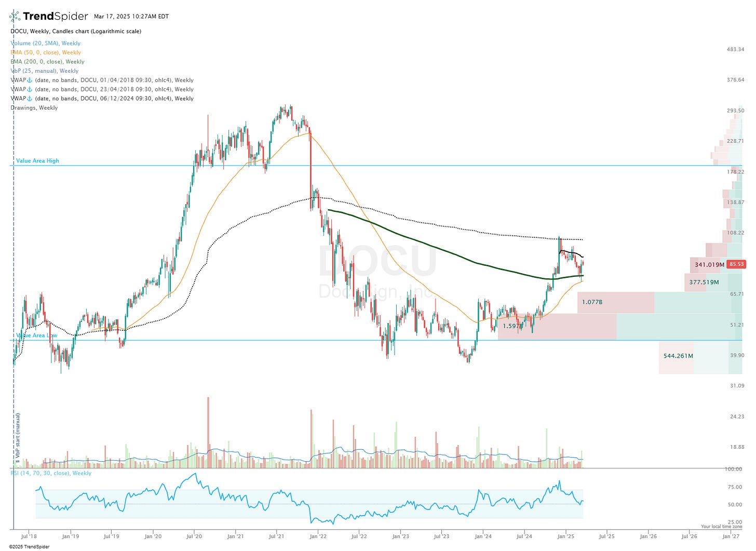Click the RSI 25.00 axis label
756x551 pixels.
(x=735, y=522)
